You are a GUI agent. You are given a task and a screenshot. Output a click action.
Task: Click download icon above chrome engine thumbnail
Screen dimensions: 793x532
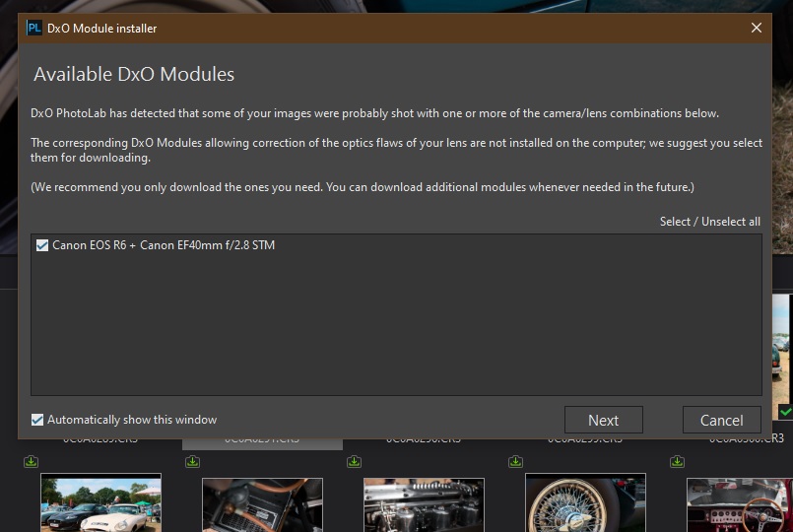coord(355,461)
